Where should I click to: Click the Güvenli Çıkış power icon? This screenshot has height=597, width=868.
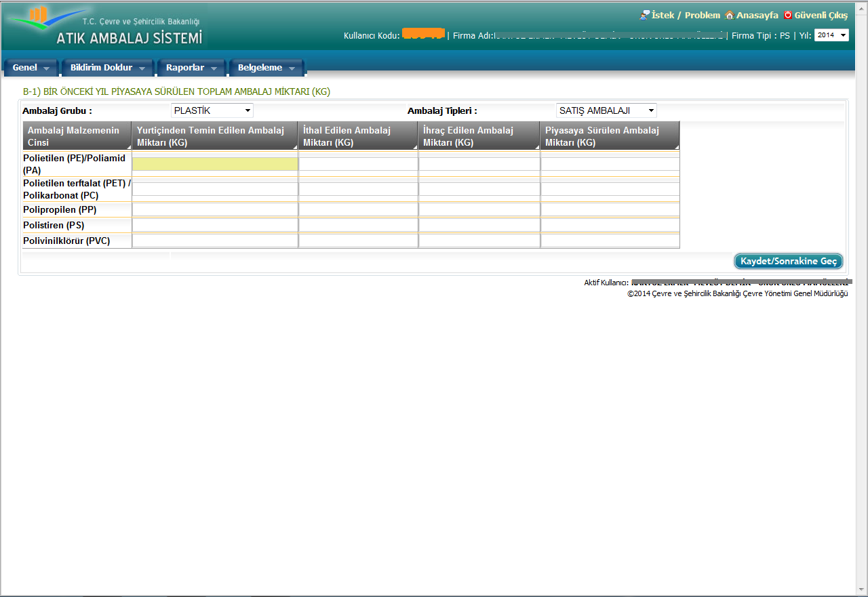pos(788,15)
